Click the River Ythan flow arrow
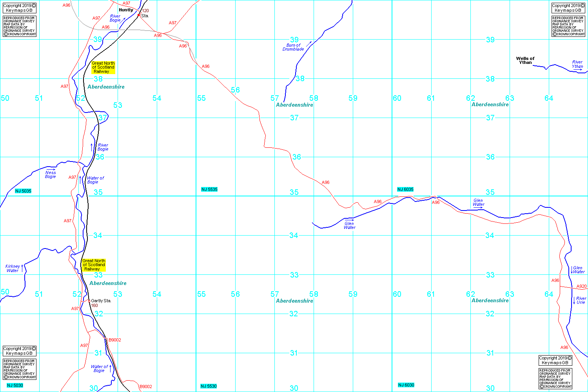 tap(578, 70)
